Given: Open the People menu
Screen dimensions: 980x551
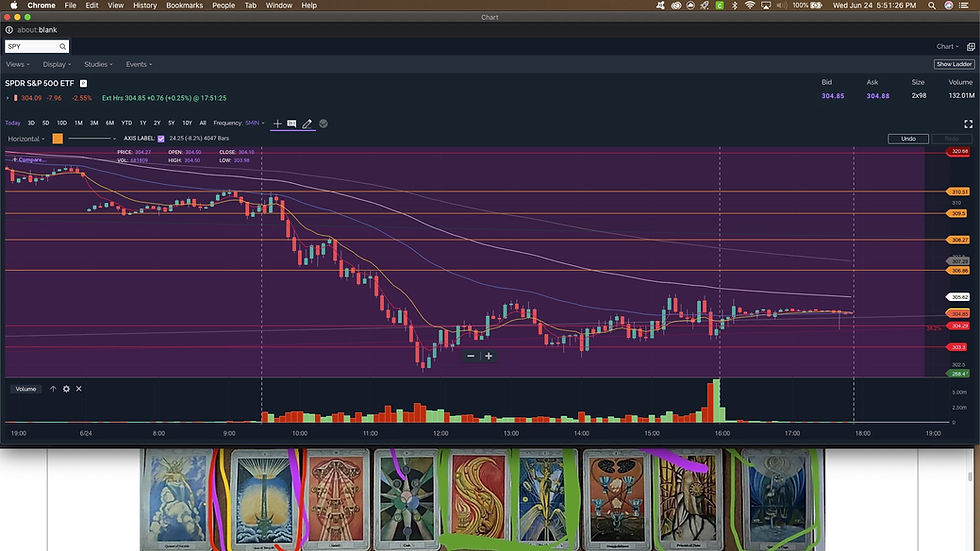Looking at the screenshot, I should (224, 5).
